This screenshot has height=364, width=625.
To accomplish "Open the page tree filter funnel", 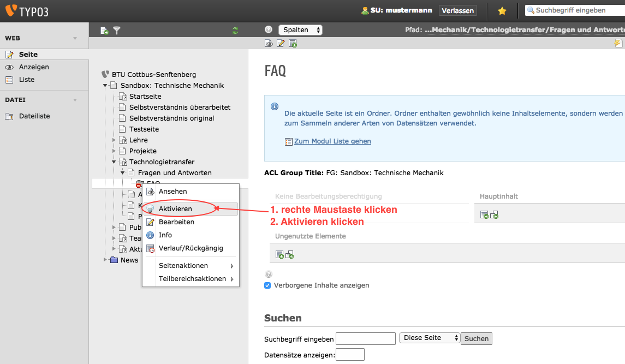I will [116, 31].
